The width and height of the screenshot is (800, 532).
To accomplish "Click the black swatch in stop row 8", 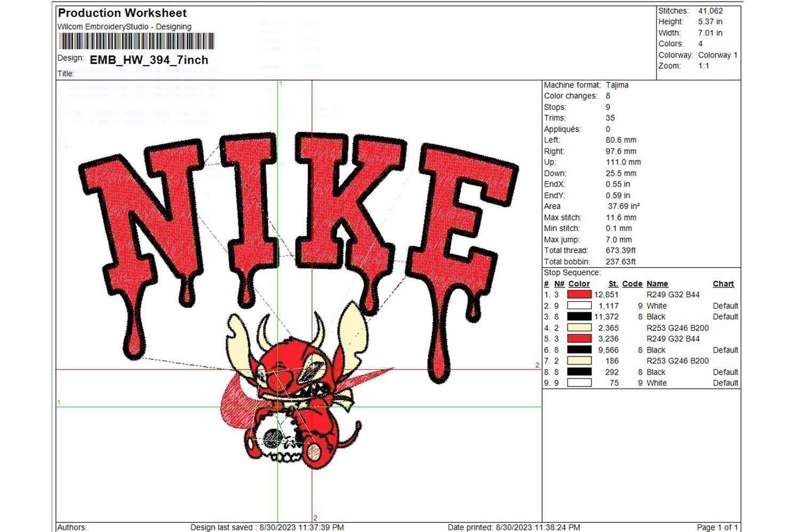I will coord(579,372).
